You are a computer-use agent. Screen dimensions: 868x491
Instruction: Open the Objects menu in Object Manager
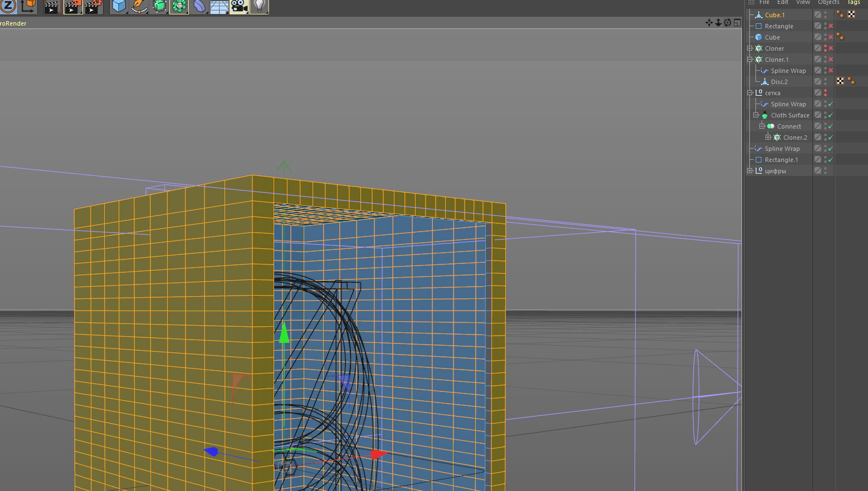pyautogui.click(x=828, y=2)
